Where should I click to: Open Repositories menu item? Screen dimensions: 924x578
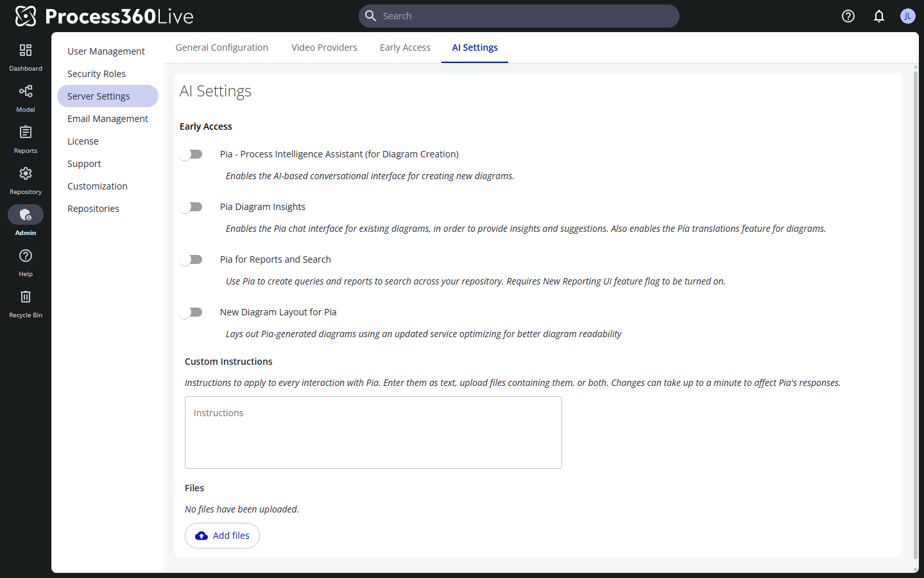point(108,209)
